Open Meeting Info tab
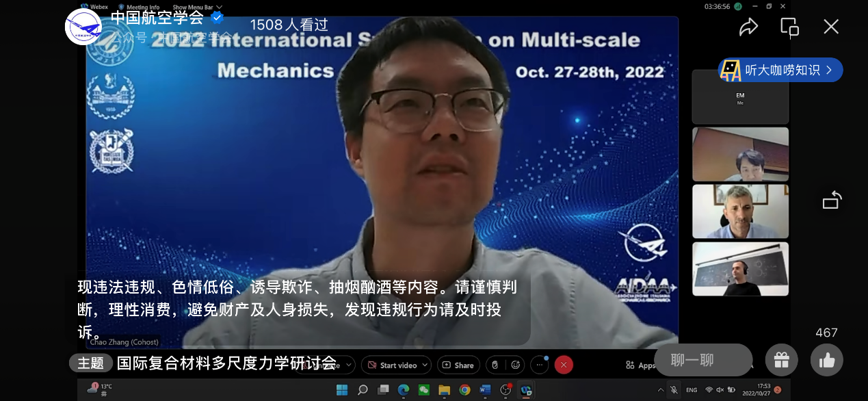 142,8
